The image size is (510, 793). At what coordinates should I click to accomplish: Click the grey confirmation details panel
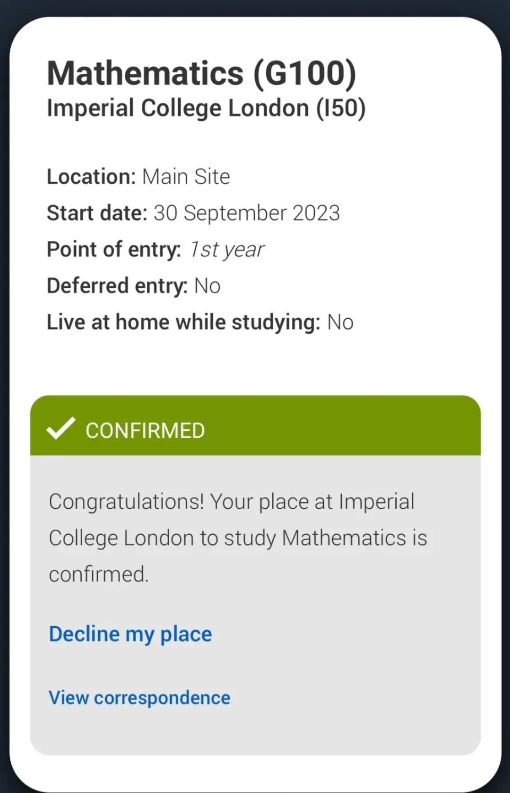tap(255, 605)
